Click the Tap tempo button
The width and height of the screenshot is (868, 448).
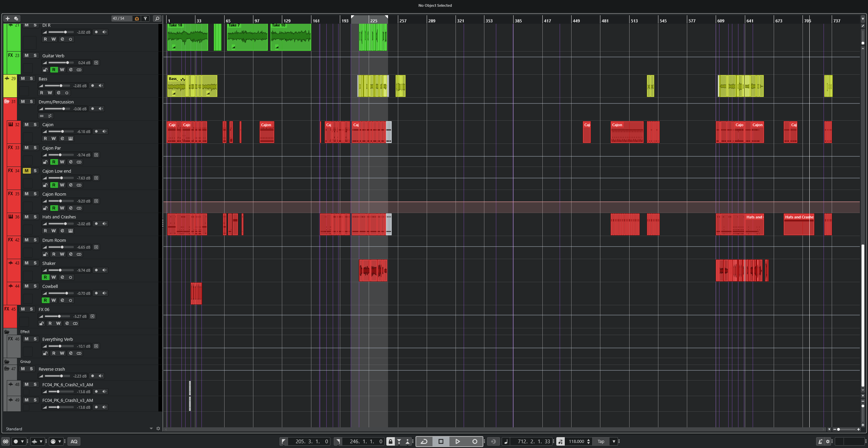coord(601,441)
